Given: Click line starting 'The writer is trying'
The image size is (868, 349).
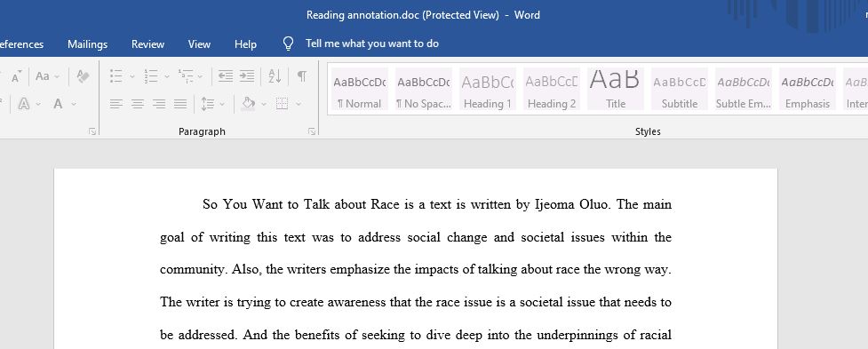Looking at the screenshot, I should 416,303.
